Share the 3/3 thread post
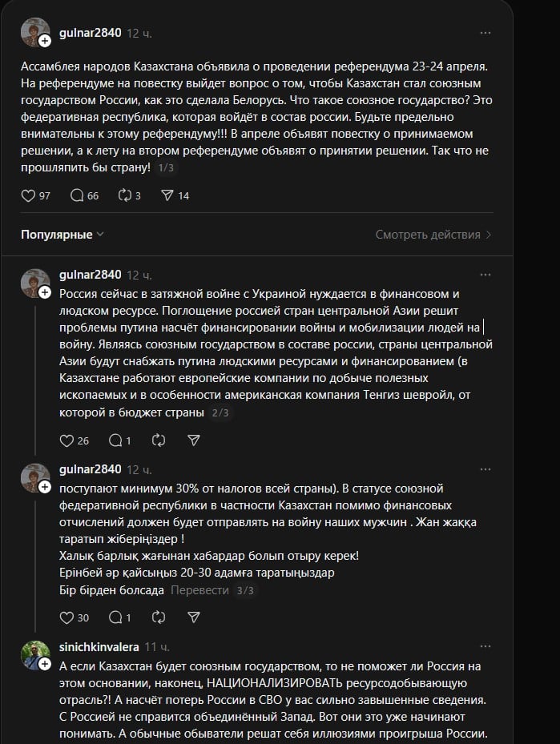 tap(193, 617)
